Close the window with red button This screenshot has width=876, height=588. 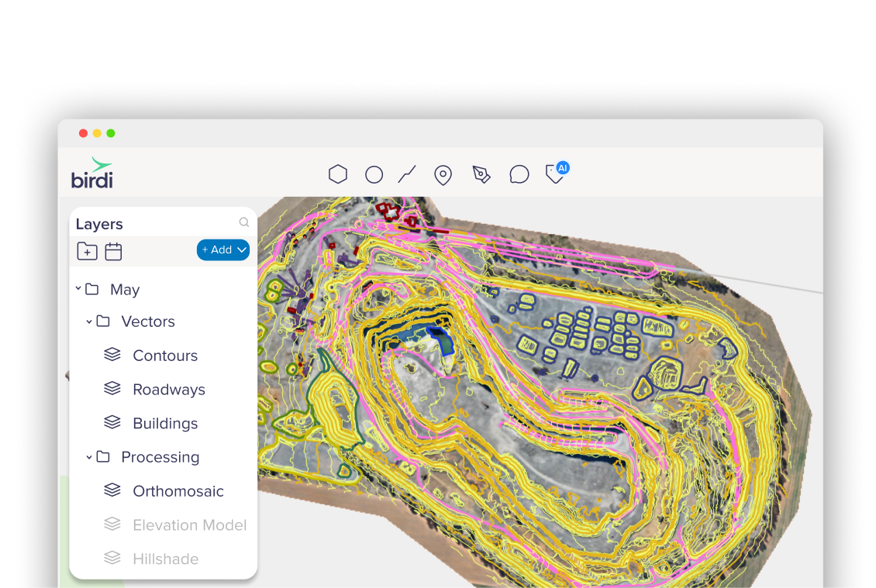point(83,133)
